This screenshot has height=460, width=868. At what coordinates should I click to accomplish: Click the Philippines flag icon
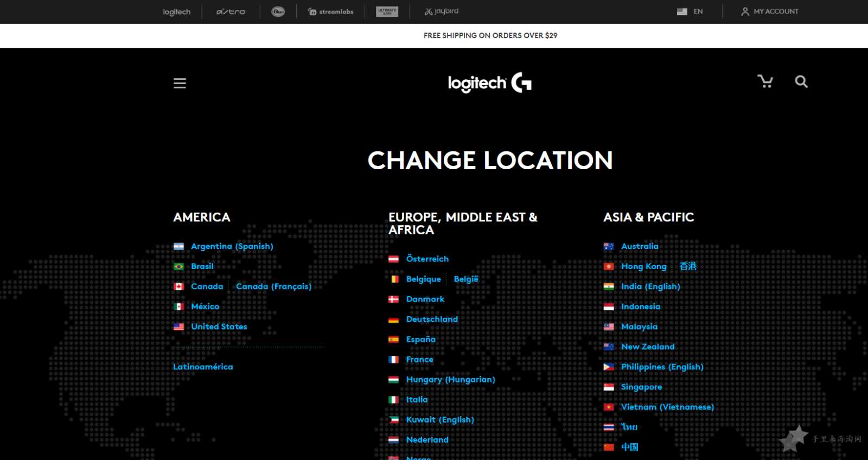coord(609,367)
